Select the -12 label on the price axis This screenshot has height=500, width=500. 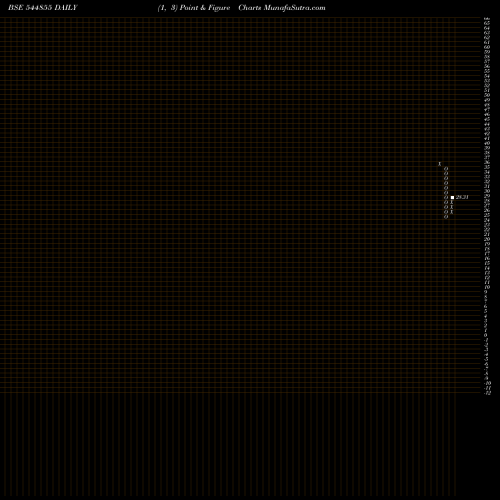pos(488,393)
